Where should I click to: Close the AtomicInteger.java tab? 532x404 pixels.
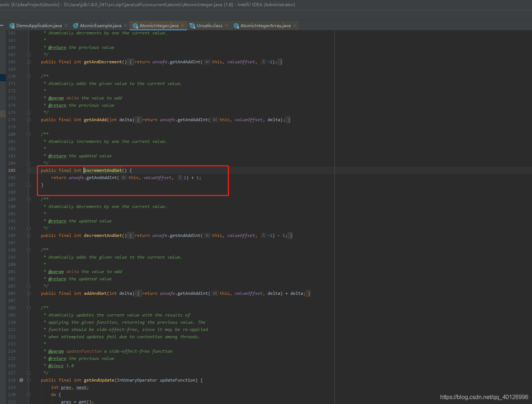coord(183,25)
